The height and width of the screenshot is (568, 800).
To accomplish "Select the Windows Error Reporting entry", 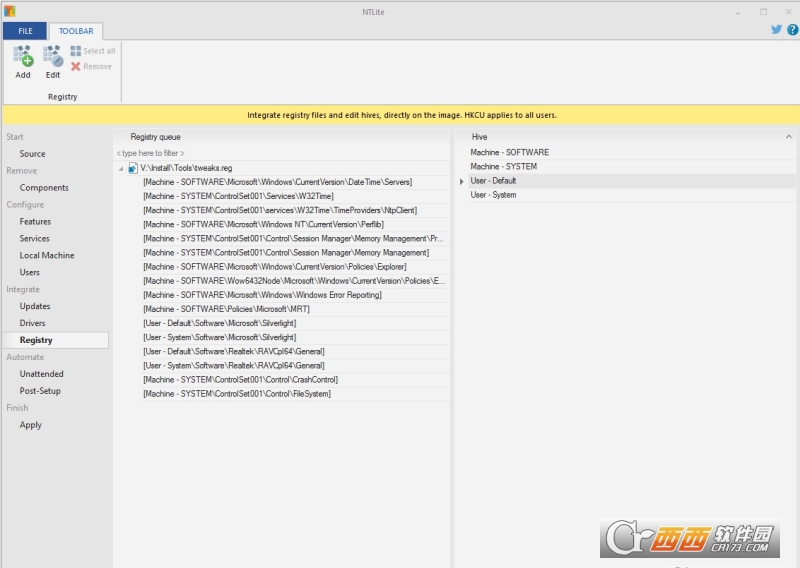I will pos(295,295).
